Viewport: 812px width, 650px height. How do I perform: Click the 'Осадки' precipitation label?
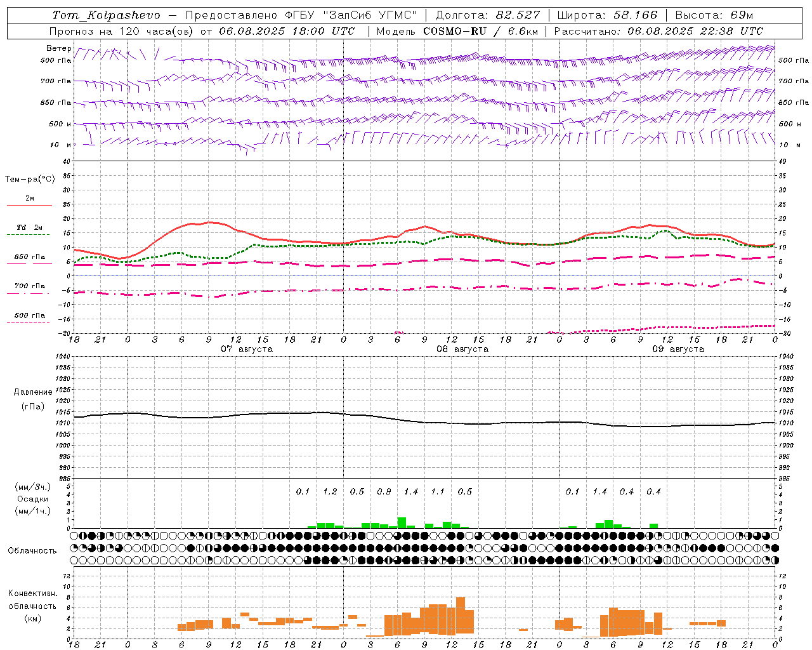pos(33,499)
